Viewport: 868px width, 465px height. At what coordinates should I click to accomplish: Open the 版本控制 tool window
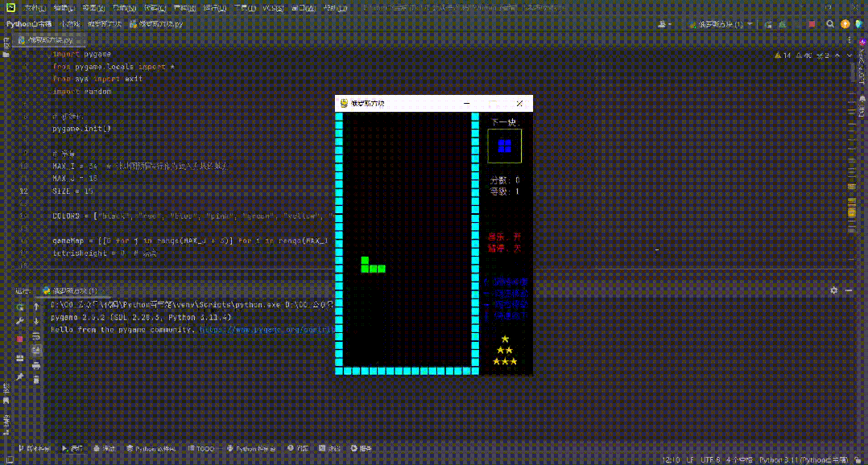[x=34, y=448]
